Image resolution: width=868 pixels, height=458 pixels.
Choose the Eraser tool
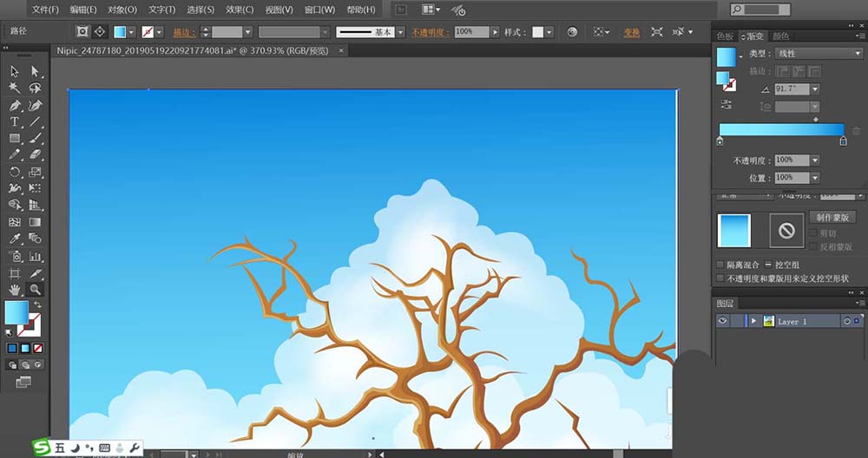click(35, 155)
